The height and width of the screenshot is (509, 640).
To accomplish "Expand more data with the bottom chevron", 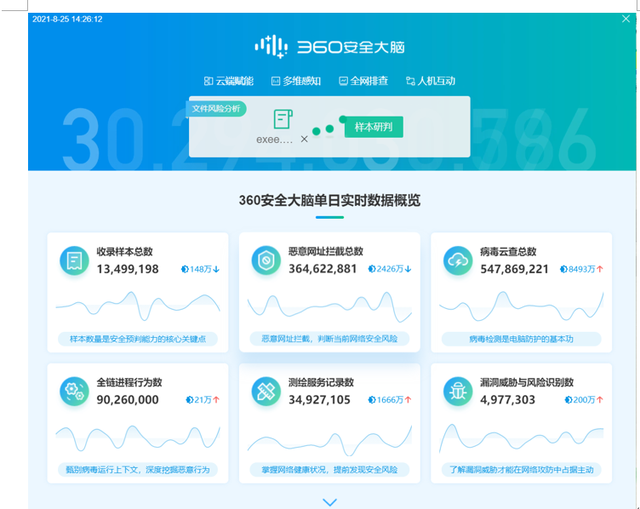I will [330, 502].
